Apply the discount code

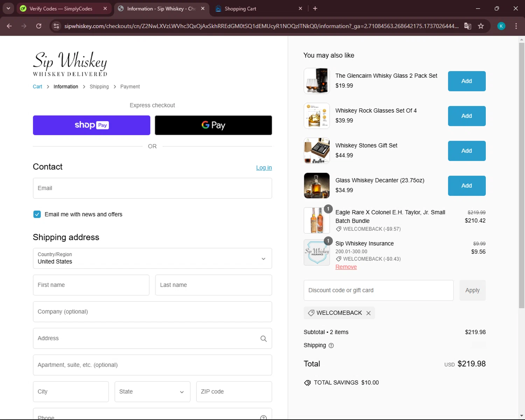472,290
